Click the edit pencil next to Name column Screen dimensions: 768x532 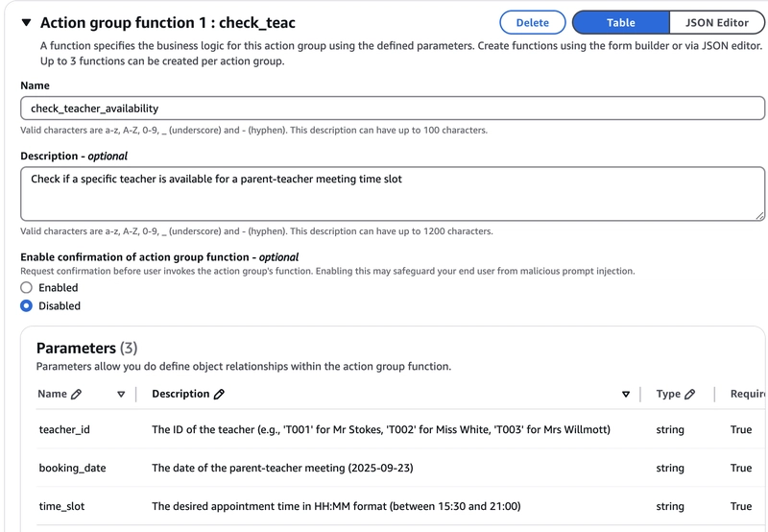click(x=77, y=394)
